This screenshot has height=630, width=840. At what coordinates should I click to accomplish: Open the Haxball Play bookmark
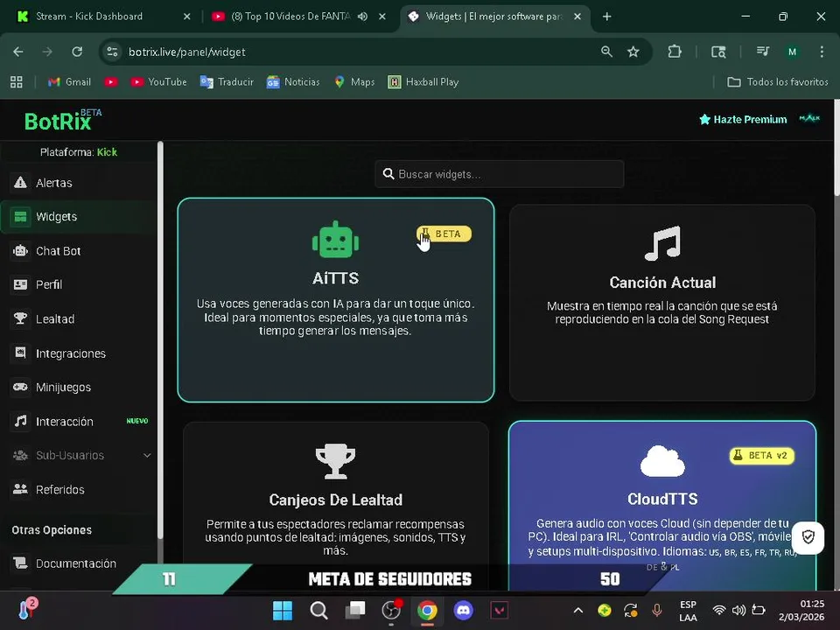(423, 82)
